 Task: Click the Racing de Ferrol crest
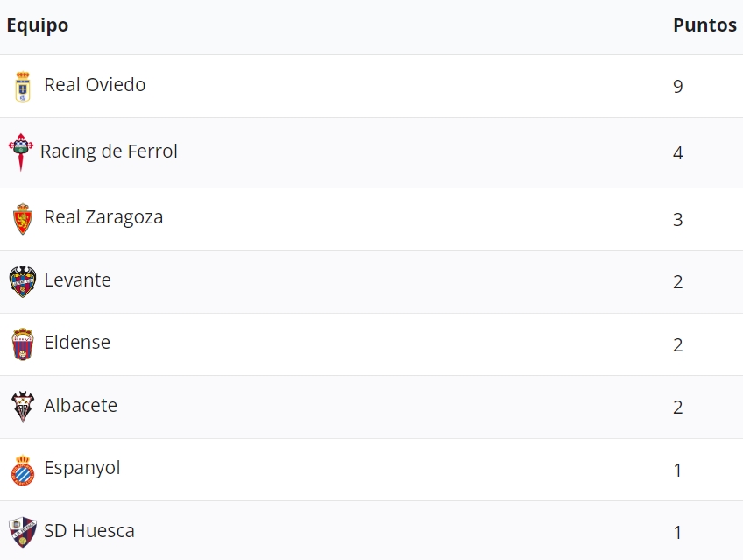(x=20, y=152)
